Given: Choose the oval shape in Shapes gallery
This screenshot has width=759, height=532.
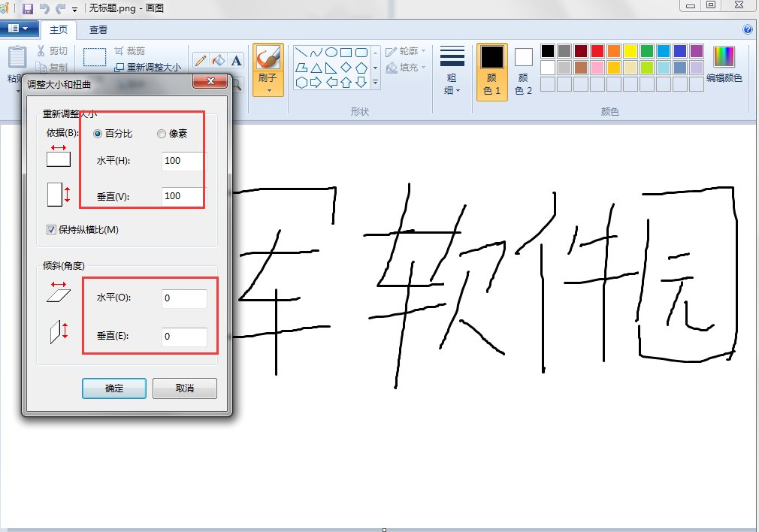Looking at the screenshot, I should pos(331,53).
